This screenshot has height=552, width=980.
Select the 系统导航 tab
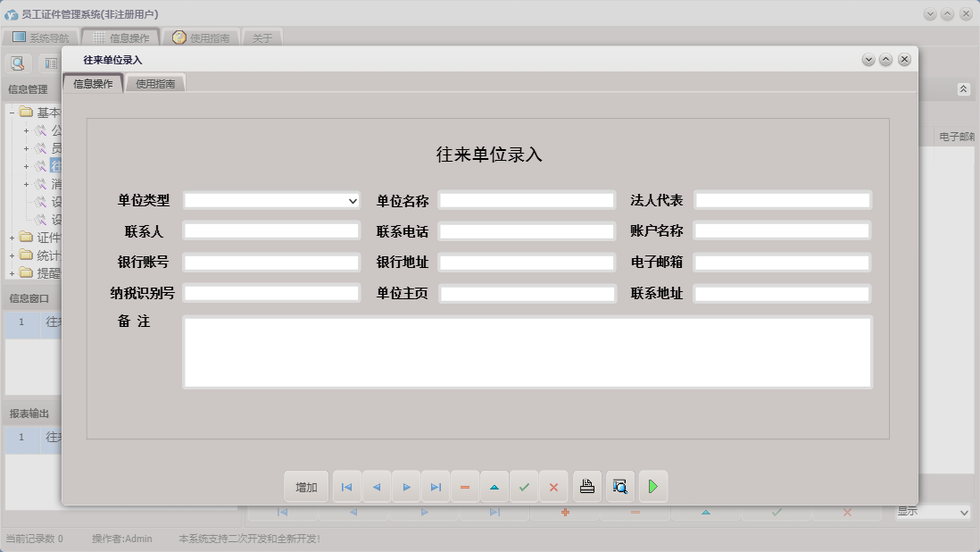pos(42,37)
